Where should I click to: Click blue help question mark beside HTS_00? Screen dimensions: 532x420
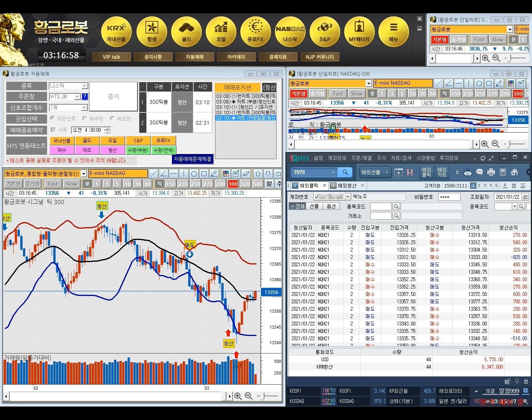[x=85, y=96]
